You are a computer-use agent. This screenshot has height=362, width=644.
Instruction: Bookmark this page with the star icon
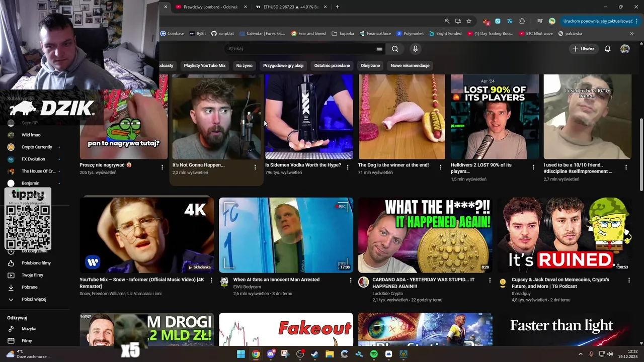(x=469, y=21)
